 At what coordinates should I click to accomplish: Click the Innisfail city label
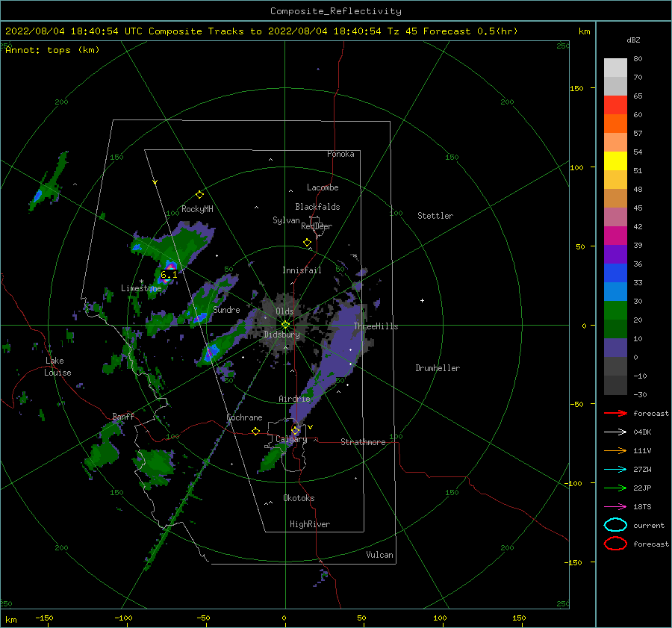coord(302,270)
